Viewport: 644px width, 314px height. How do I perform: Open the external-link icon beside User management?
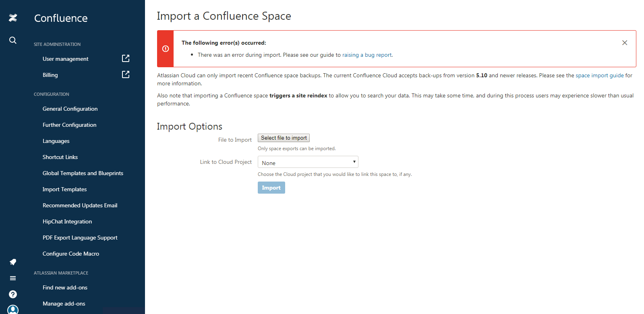point(126,58)
